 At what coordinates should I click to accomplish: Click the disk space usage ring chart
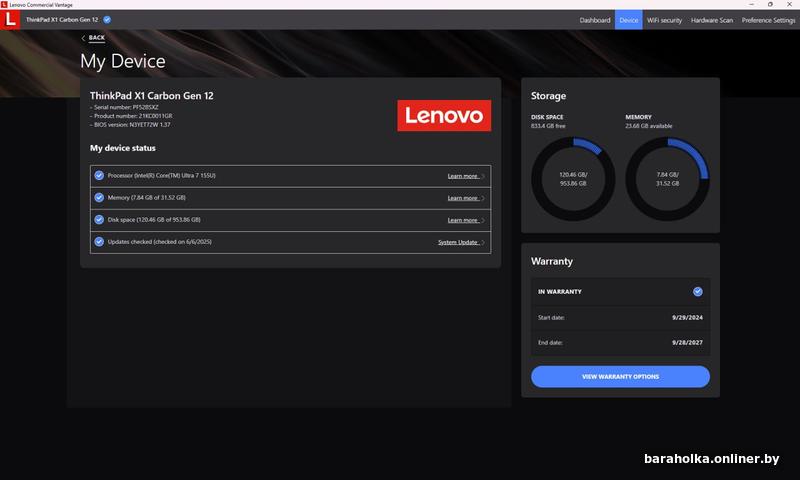pos(573,179)
